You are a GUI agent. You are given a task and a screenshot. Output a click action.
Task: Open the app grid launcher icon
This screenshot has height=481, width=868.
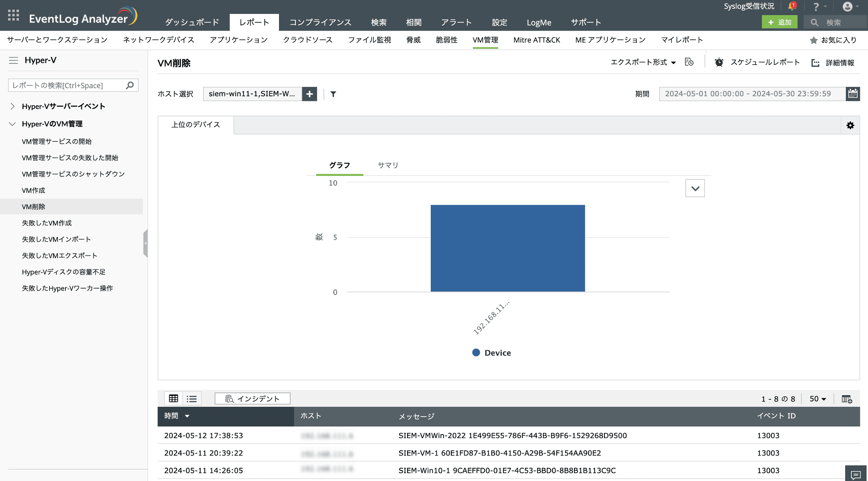14,15
